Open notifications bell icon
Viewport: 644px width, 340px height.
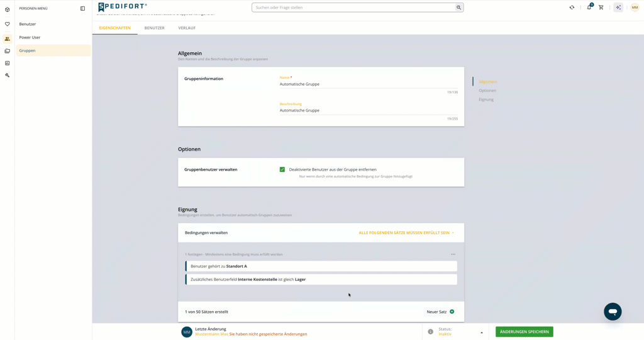click(x=589, y=7)
